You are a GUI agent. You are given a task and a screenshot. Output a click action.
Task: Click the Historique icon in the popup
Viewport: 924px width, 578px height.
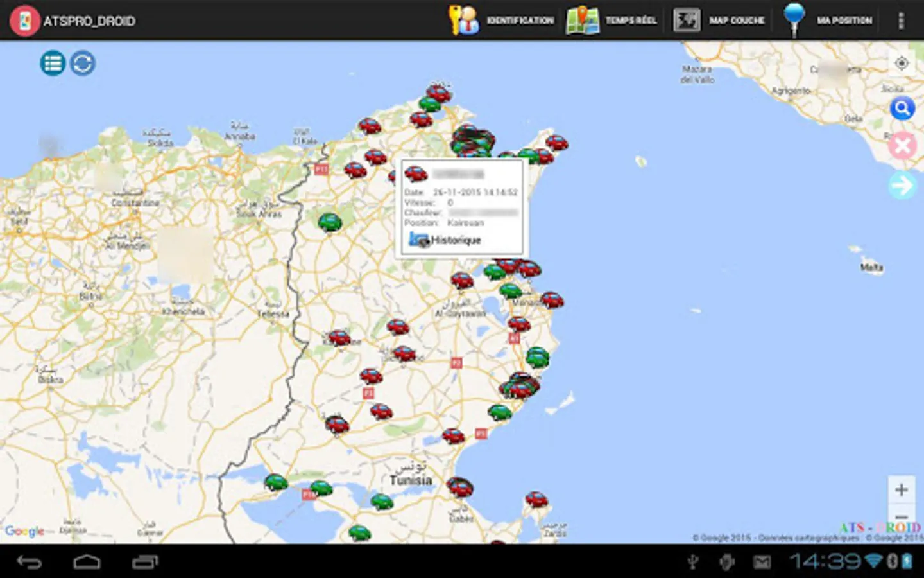pos(419,240)
